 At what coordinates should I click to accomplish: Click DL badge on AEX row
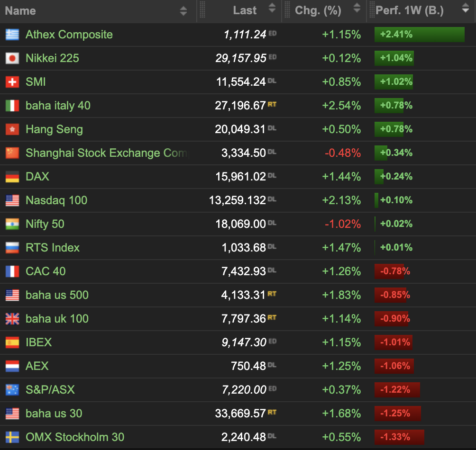click(x=272, y=365)
